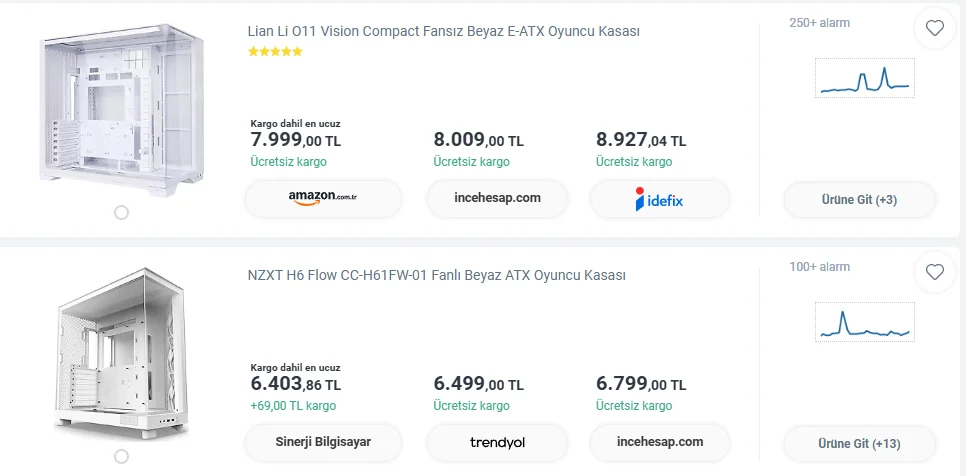Screen dimensions: 966x476
Task: Click the Lian Li five-star rating
Action: pos(275,52)
